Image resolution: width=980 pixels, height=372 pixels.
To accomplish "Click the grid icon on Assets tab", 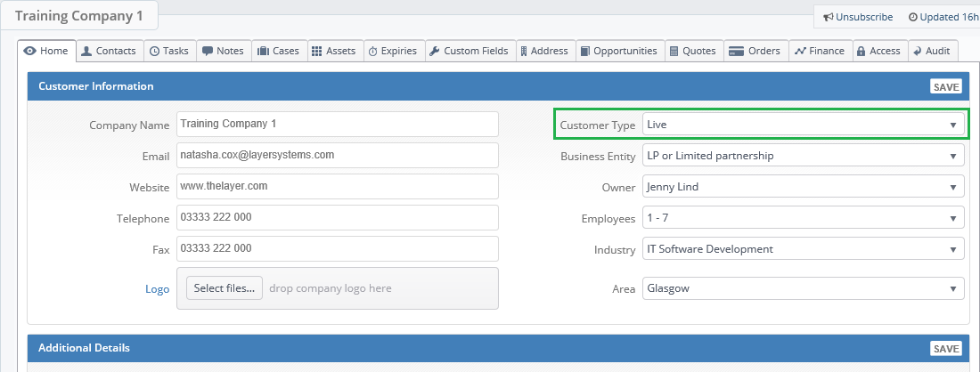I will (316, 52).
